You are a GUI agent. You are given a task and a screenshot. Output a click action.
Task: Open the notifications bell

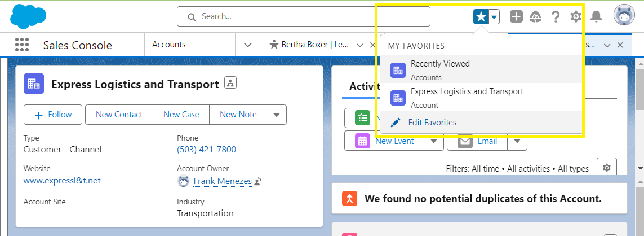pyautogui.click(x=596, y=16)
